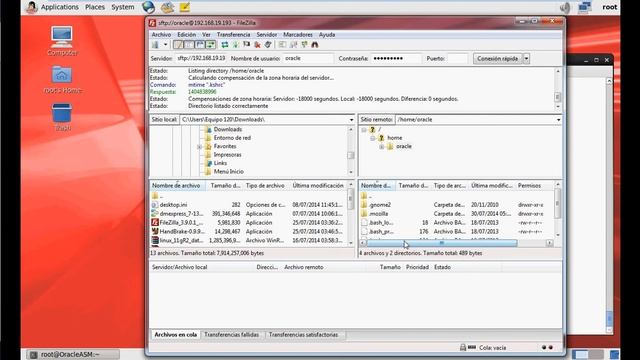Screen dimensions: 640x360
Task: Select the .gnome2 remote folder icon
Action: (x=364, y=205)
